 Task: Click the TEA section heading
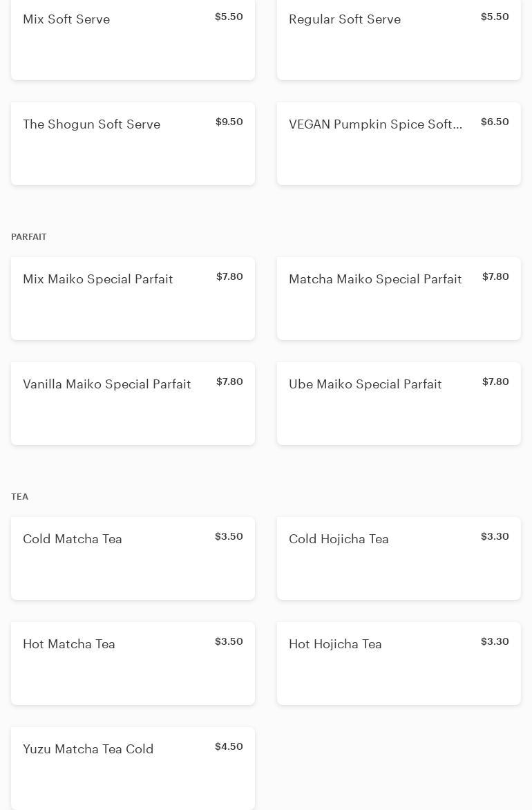pyautogui.click(x=19, y=496)
